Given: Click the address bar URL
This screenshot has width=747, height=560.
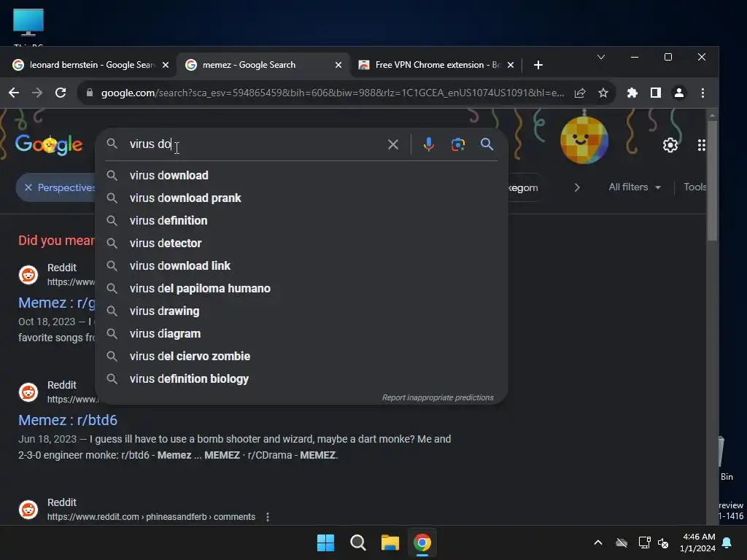Looking at the screenshot, I should tap(332, 93).
